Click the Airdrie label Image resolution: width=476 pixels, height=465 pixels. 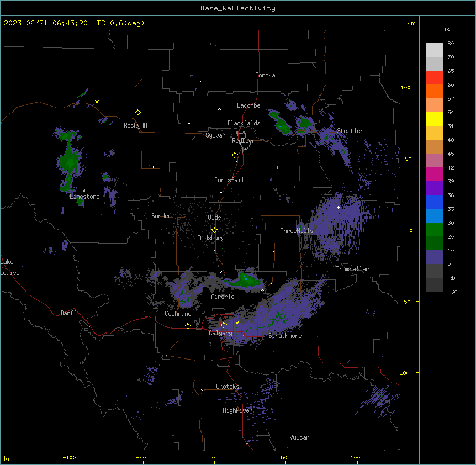223,297
